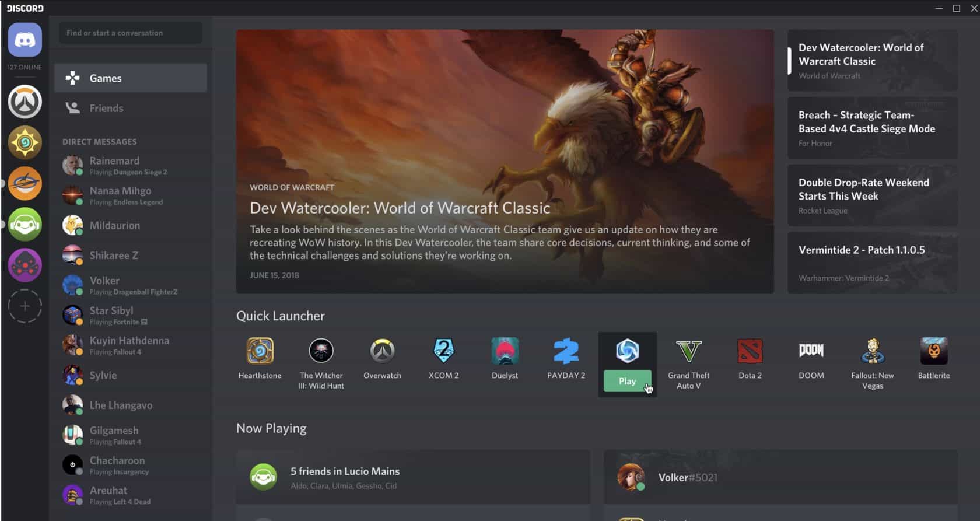
Task: Open direct message with Mildaurion
Action: pos(131,225)
